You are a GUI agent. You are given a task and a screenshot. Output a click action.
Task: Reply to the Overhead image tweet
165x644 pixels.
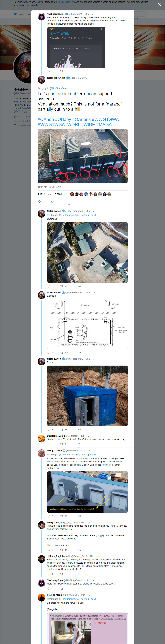click(49, 286)
